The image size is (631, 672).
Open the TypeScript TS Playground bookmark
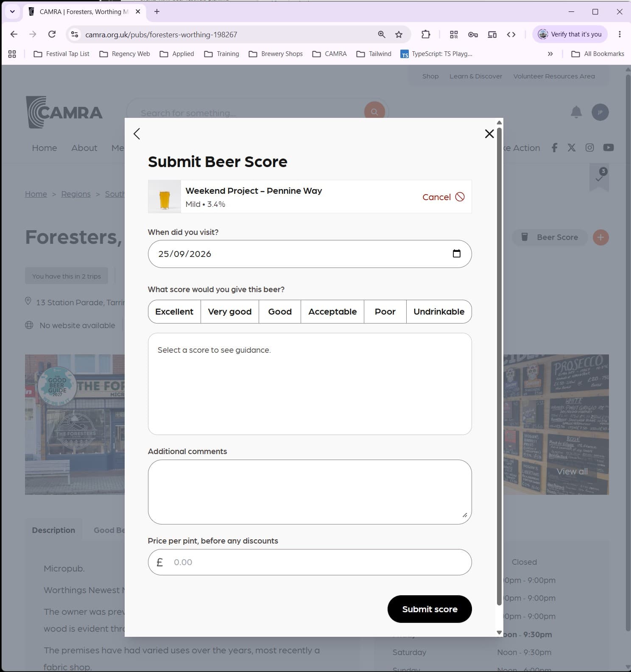436,54
